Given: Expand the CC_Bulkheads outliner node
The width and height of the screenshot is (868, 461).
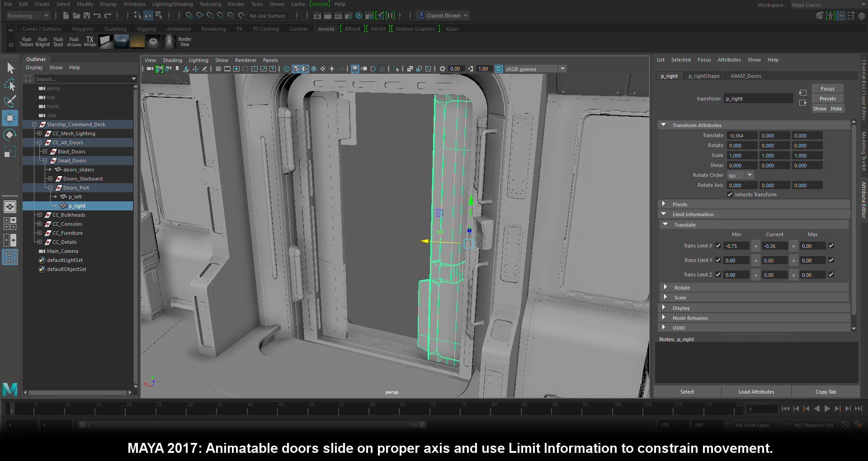Looking at the screenshot, I should point(39,215).
